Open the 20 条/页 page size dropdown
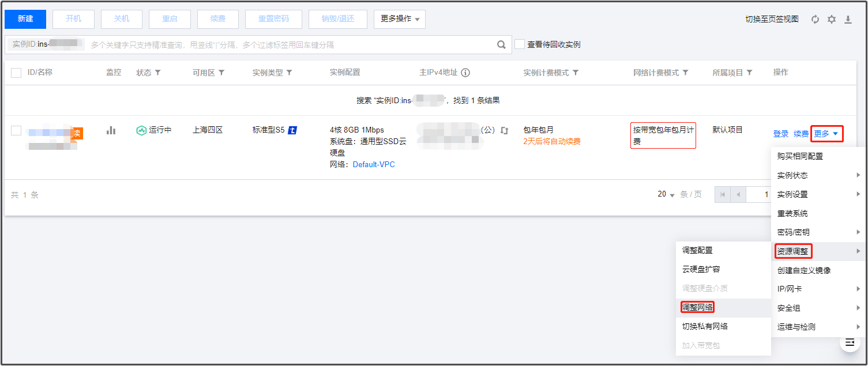The height and width of the screenshot is (366, 868). [x=666, y=195]
